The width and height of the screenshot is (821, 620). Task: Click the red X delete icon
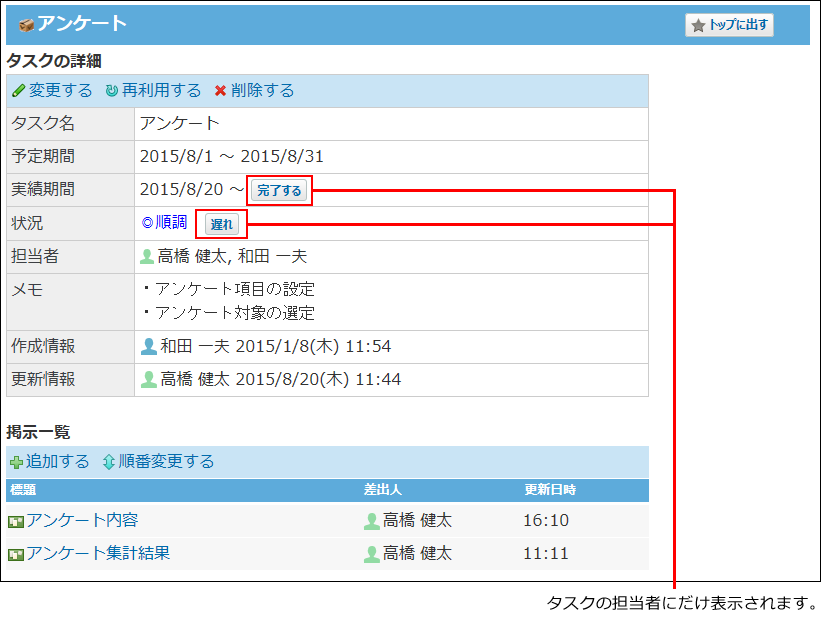[220, 91]
